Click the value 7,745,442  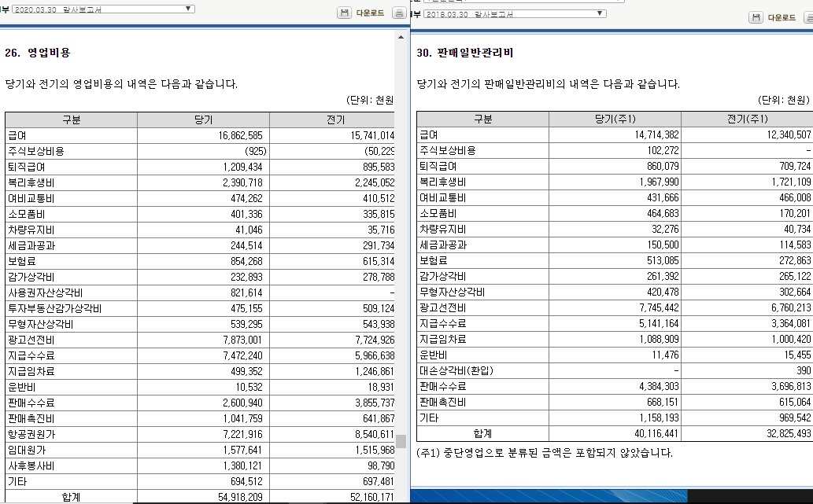pos(659,307)
